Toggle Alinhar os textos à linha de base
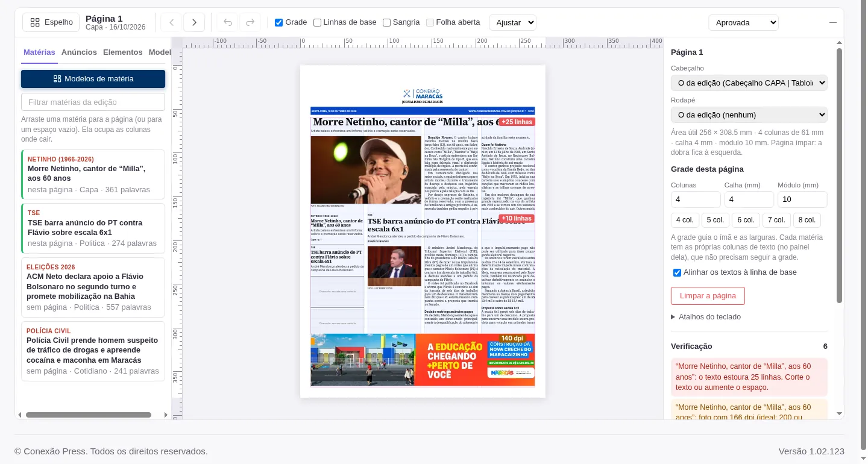 [x=677, y=272]
